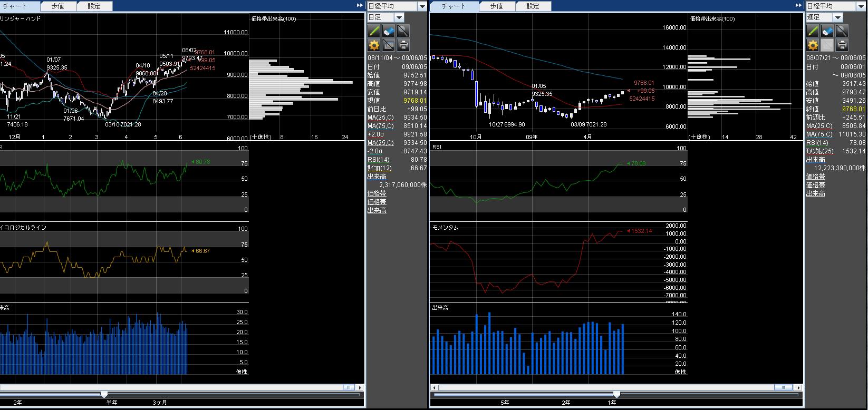Screen dimensions: 868x410
Task: Select the eraser tool in right chart panel
Action: point(827,31)
